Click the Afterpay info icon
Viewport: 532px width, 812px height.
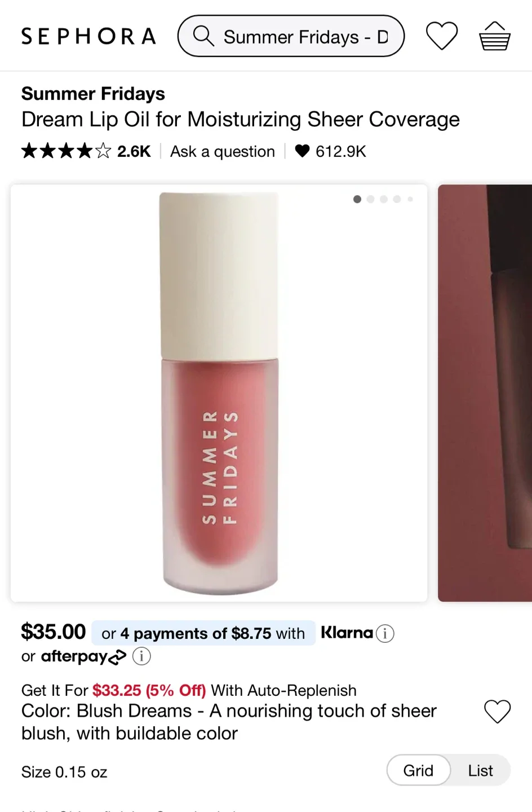tap(141, 656)
